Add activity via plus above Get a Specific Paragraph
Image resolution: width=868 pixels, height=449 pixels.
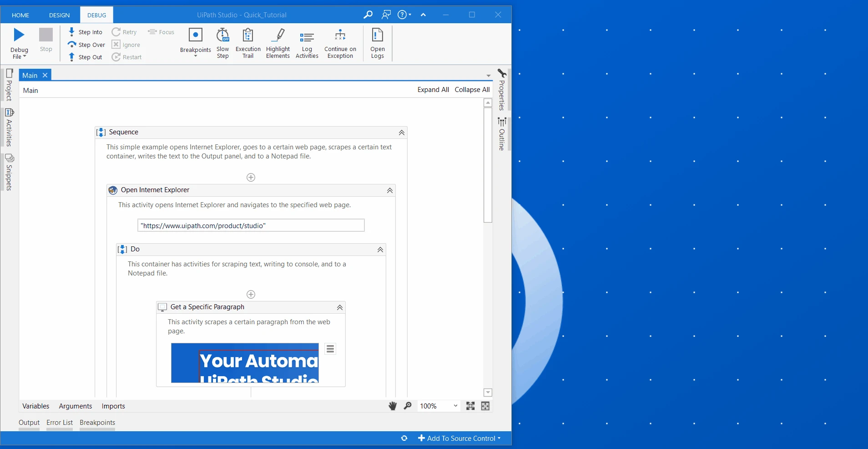(x=251, y=294)
